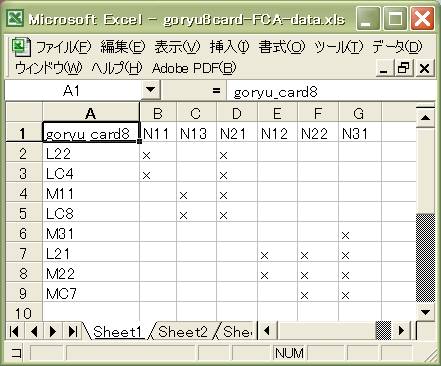Select column D header
This screenshot has height=366, width=441.
[x=237, y=113]
